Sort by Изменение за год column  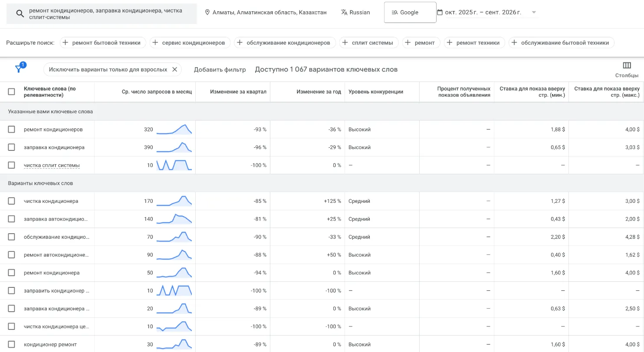coord(319,92)
